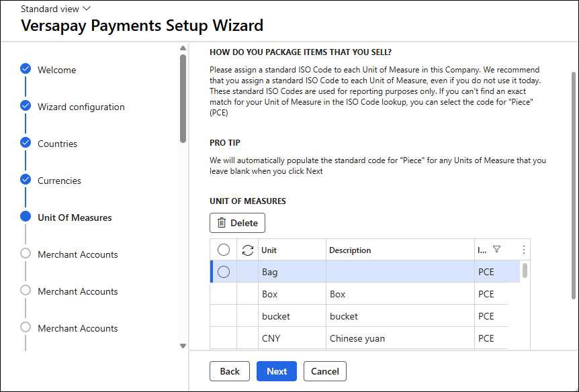
Task: Toggle the select-all circle in grid header
Action: (x=224, y=250)
